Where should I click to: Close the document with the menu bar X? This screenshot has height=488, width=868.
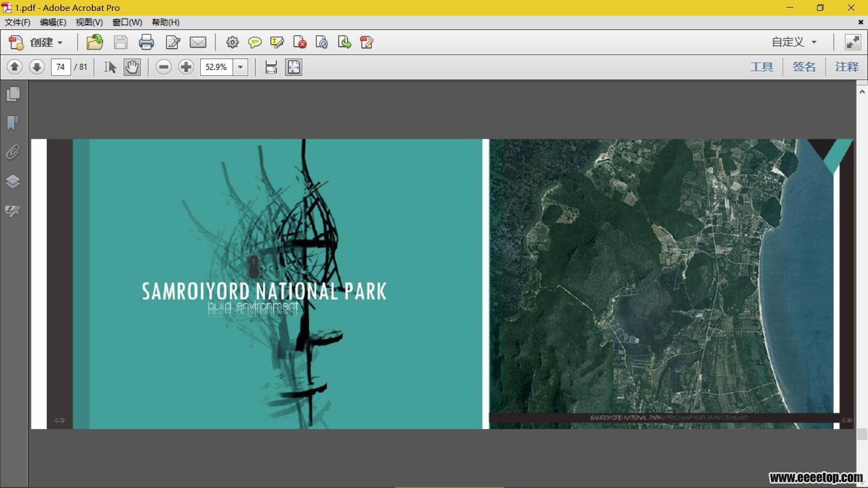tap(860, 22)
